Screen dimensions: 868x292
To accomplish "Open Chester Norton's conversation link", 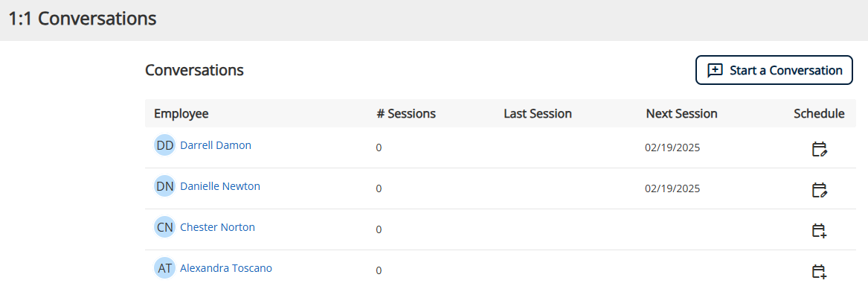I will (x=217, y=227).
